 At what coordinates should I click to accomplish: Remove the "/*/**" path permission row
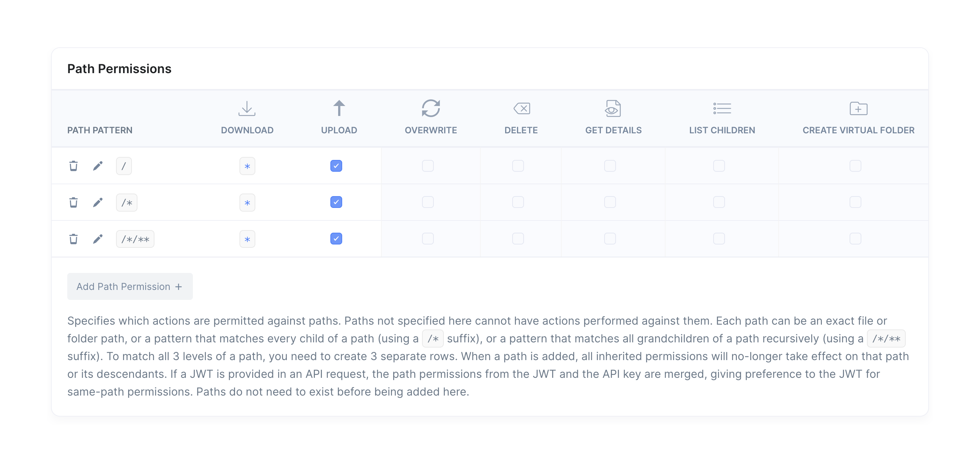tap(74, 239)
